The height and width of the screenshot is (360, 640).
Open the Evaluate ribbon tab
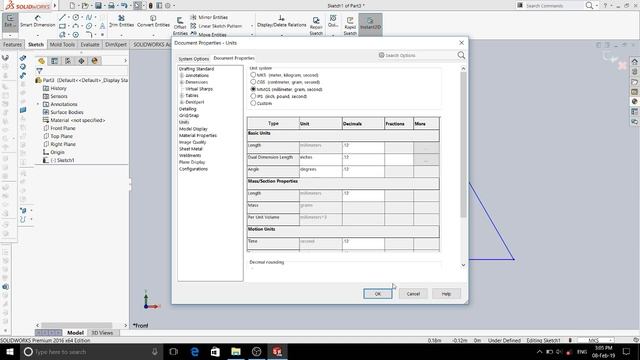(x=90, y=44)
